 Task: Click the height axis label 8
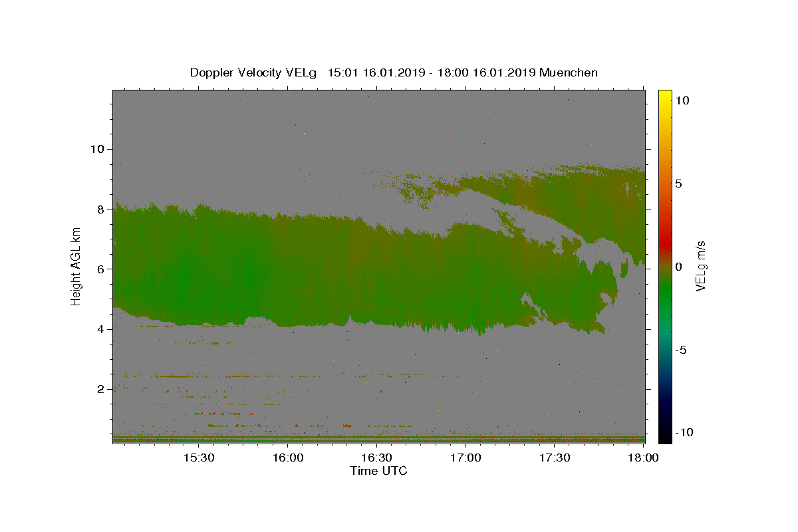tap(99, 209)
